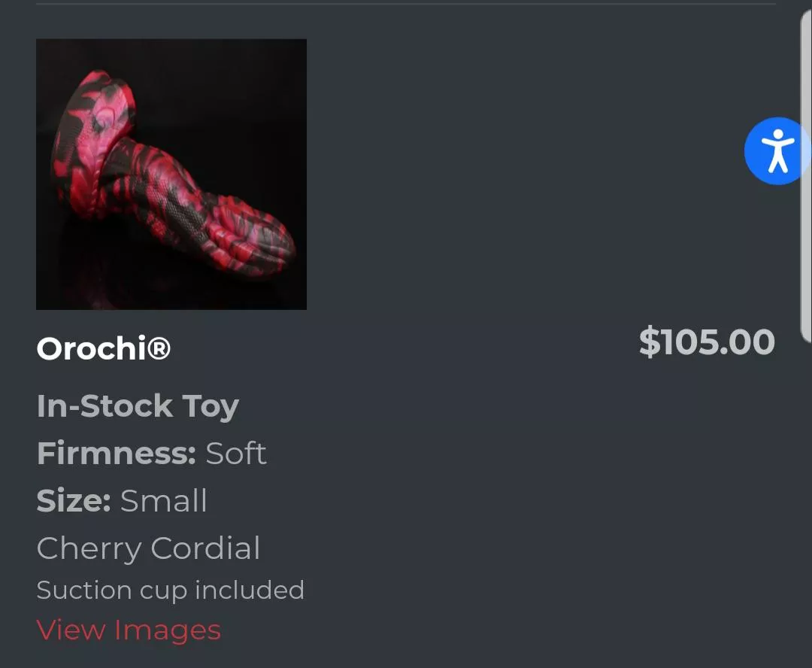This screenshot has height=668, width=812.
Task: Click the Size label
Action: [x=74, y=501]
